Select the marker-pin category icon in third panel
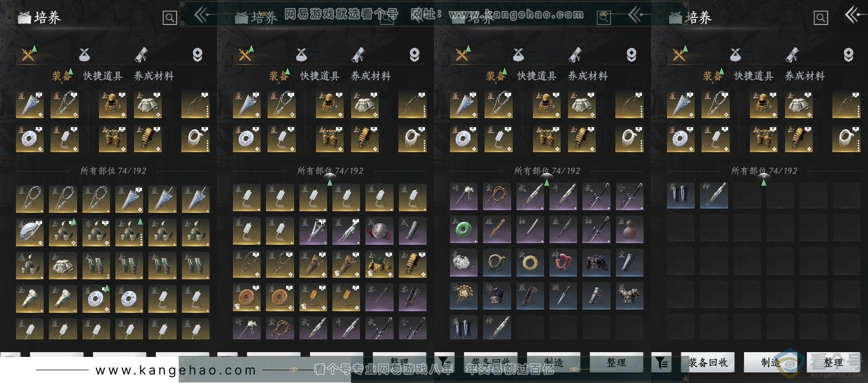868x383 pixels. tap(631, 55)
